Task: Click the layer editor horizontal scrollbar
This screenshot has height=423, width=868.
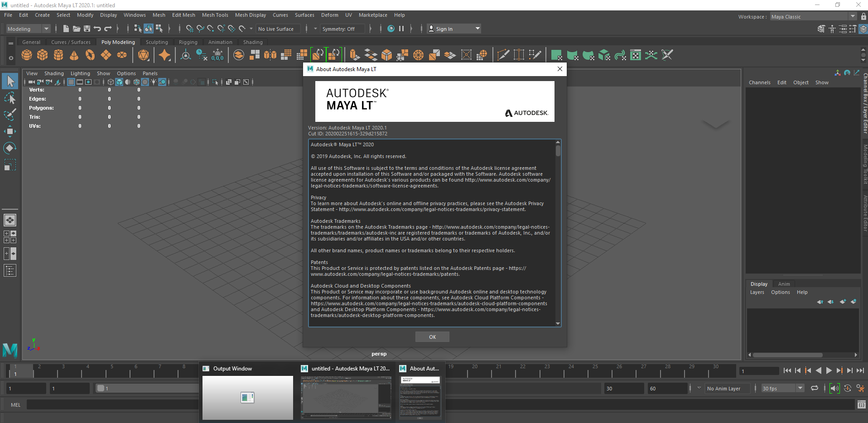Action: (788, 355)
